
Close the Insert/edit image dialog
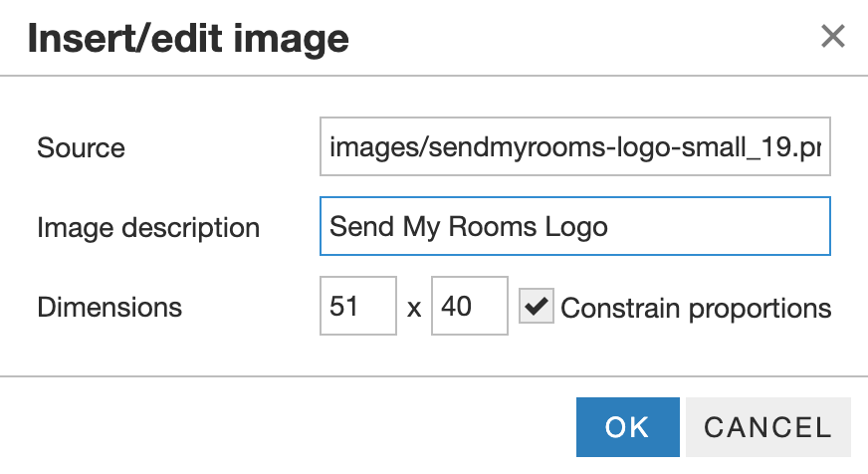832,38
